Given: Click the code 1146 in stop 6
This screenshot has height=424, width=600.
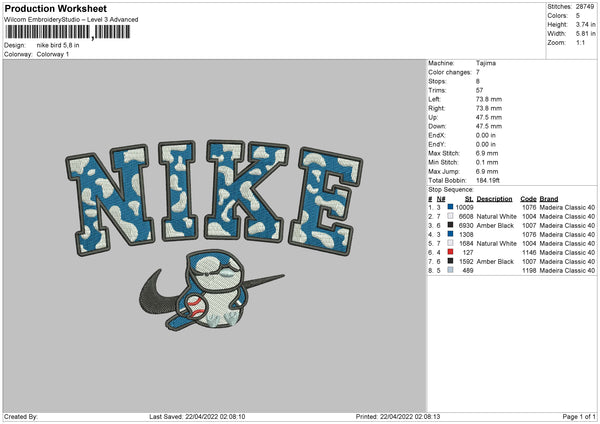Looking at the screenshot, I should point(529,253).
